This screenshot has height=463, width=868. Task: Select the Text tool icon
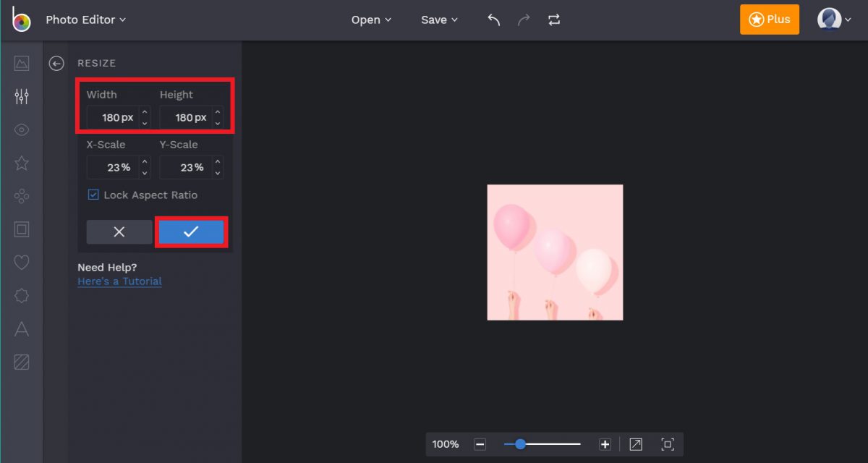22,329
